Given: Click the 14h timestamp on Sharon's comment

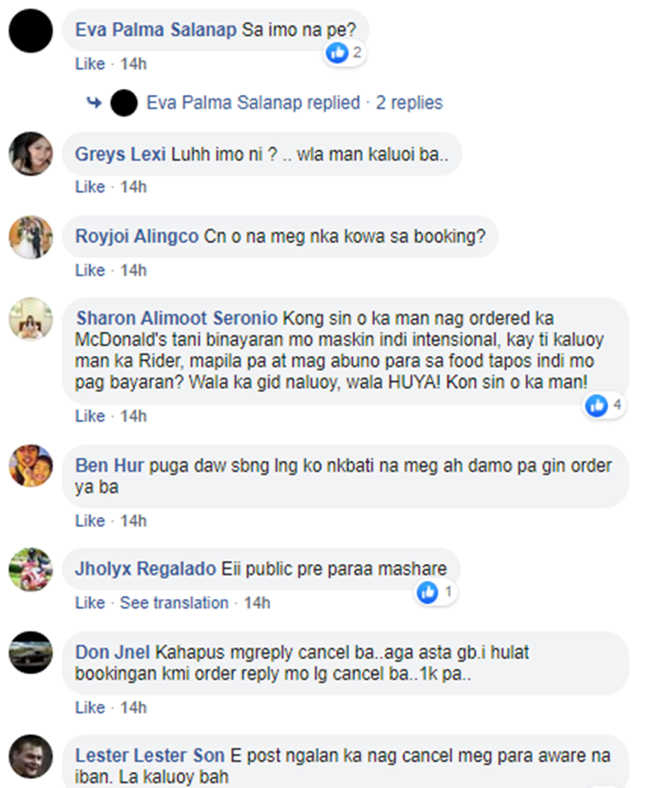Looking at the screenshot, I should pyautogui.click(x=134, y=416).
